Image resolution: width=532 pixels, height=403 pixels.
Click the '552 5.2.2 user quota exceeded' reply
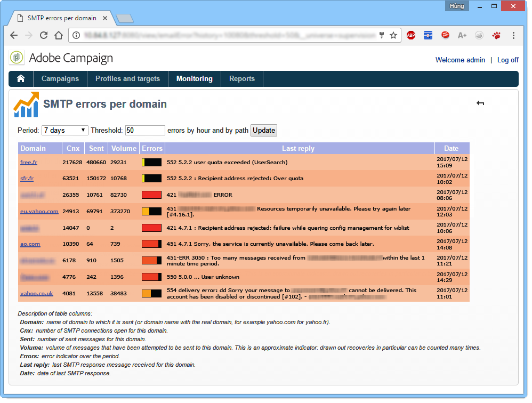(x=227, y=162)
